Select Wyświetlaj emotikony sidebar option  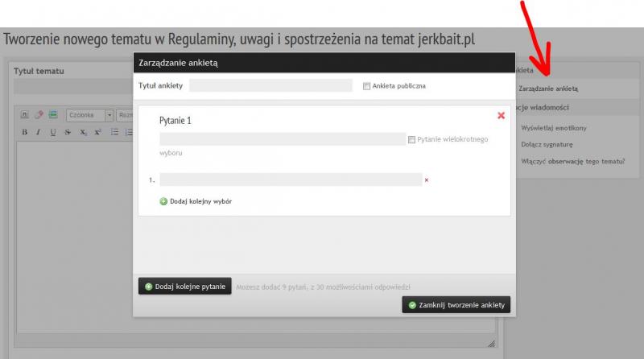[554, 128]
